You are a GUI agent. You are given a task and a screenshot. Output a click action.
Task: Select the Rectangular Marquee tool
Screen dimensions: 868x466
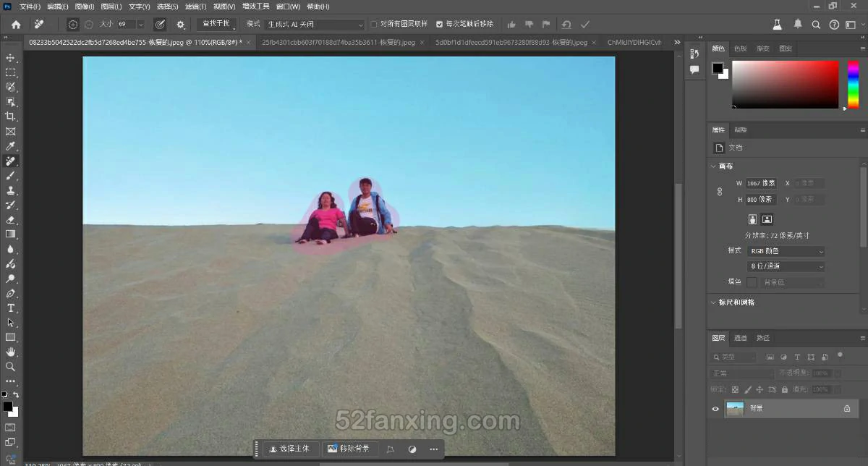pos(10,72)
